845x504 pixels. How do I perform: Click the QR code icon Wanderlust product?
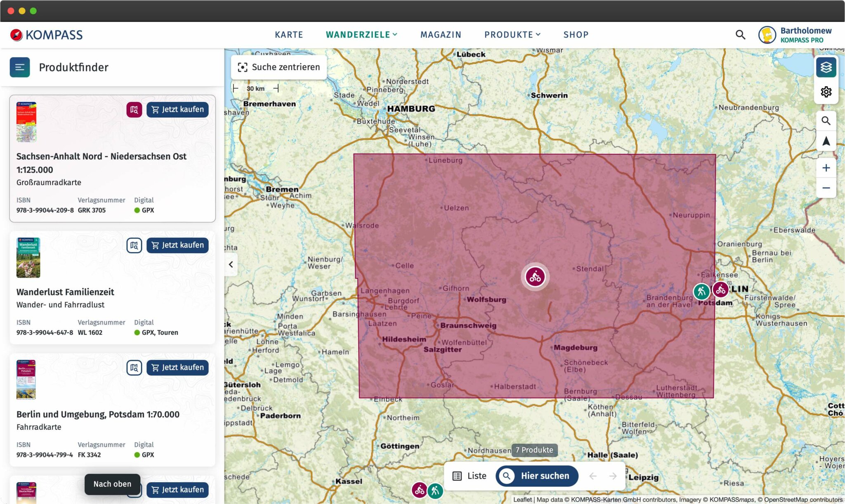[x=134, y=245]
